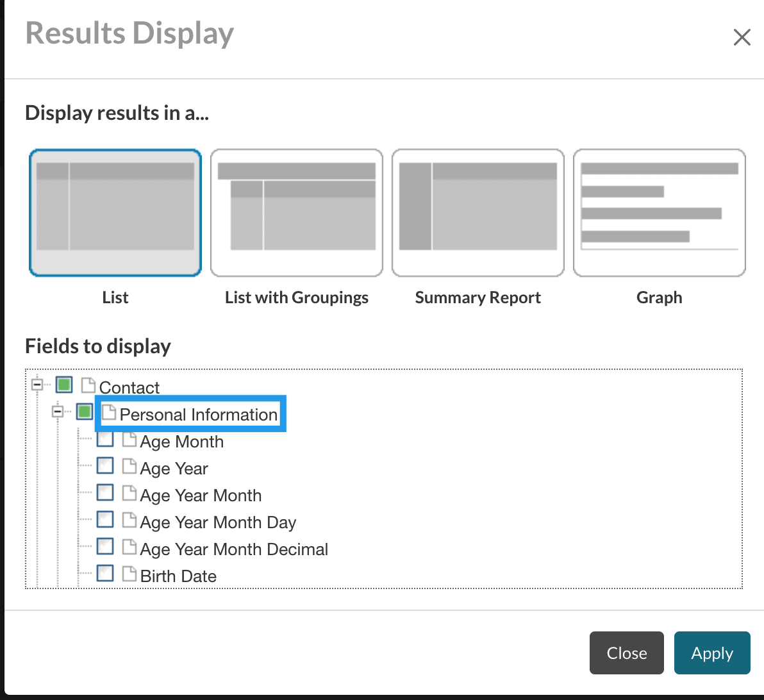The width and height of the screenshot is (764, 700).
Task: Pick the Graph display layout icon
Action: pyautogui.click(x=660, y=213)
